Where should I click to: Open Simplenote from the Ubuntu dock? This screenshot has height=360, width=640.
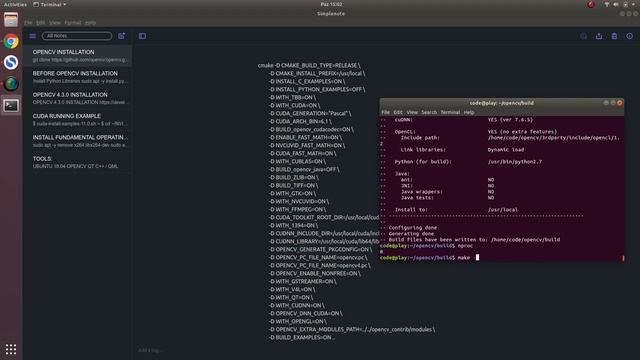pos(11,62)
